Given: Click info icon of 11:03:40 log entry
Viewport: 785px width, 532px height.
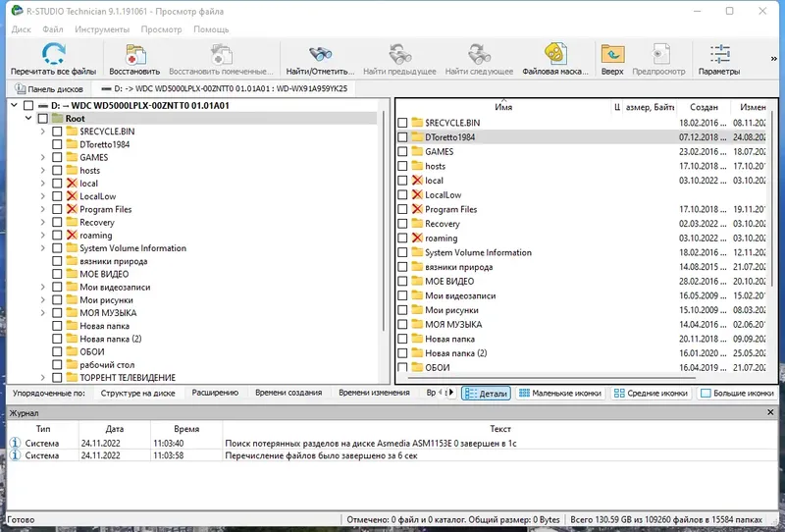Looking at the screenshot, I should 16,443.
